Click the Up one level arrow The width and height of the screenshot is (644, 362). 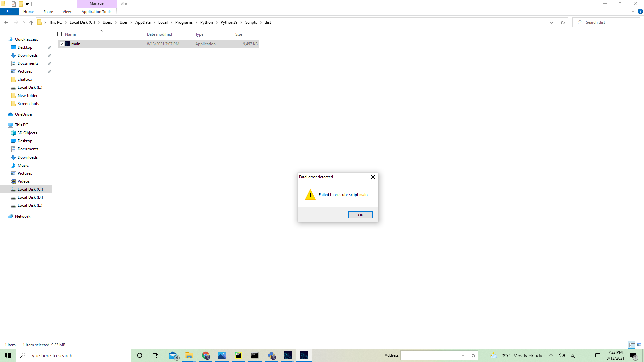point(31,22)
